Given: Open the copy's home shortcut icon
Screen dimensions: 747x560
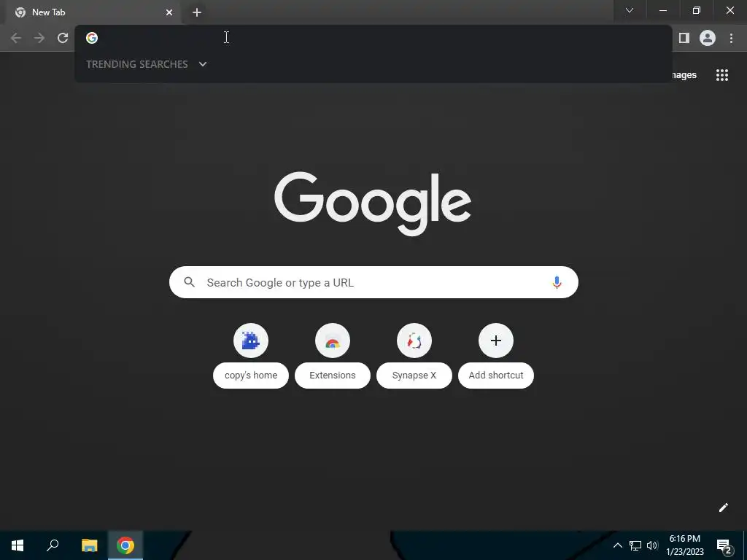Looking at the screenshot, I should 251,341.
